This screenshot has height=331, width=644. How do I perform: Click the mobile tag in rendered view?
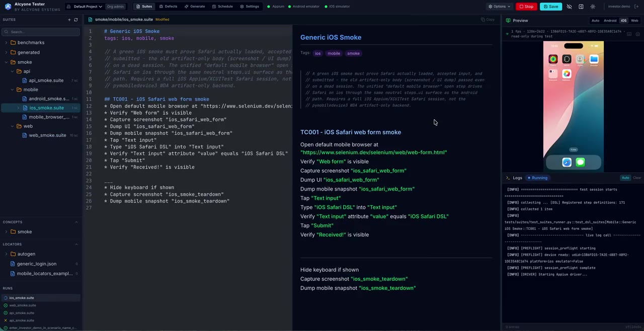tap(334, 53)
